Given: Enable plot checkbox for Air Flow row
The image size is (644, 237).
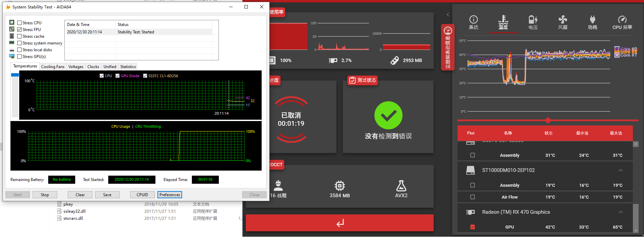Looking at the screenshot, I should (472, 197).
